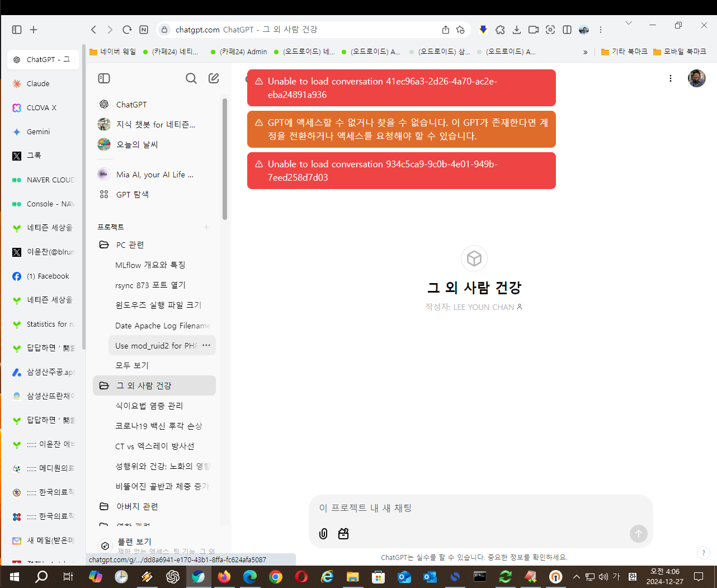Expand the tab search chevron in the title bar
The height and width of the screenshot is (588, 717).
pyautogui.click(x=629, y=23)
